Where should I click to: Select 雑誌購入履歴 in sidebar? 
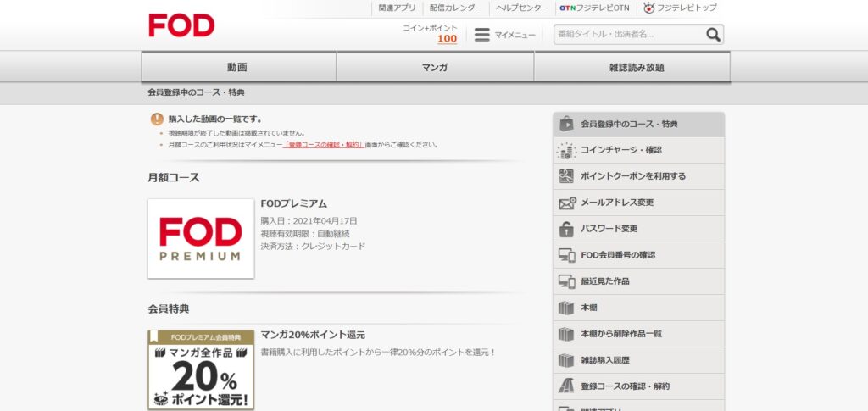(639, 360)
